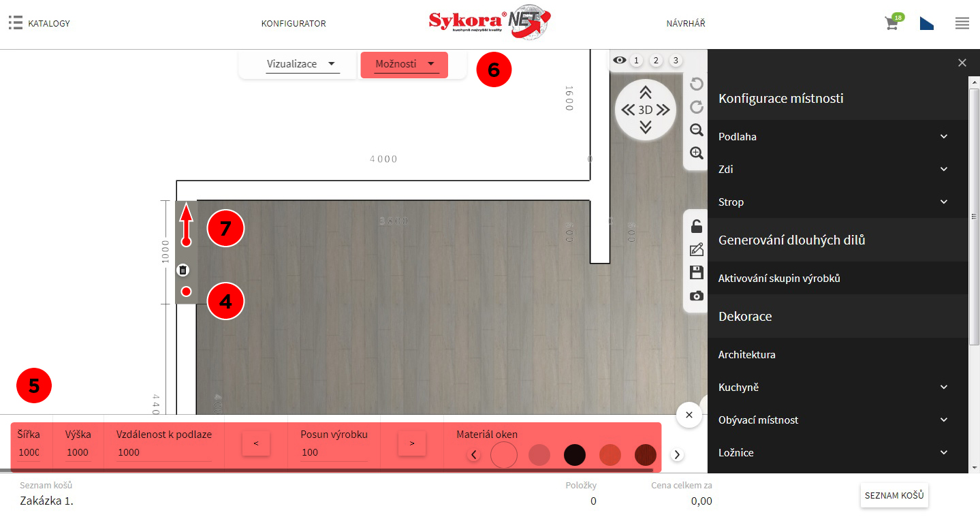Click the undo arrow icon
980x519 pixels.
696,84
